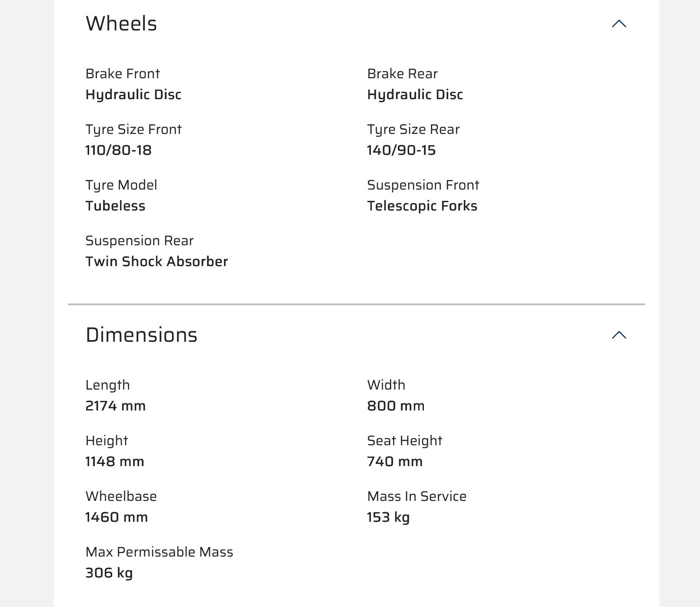The height and width of the screenshot is (607, 700).
Task: Click the Width value 800 mm
Action: (x=396, y=406)
